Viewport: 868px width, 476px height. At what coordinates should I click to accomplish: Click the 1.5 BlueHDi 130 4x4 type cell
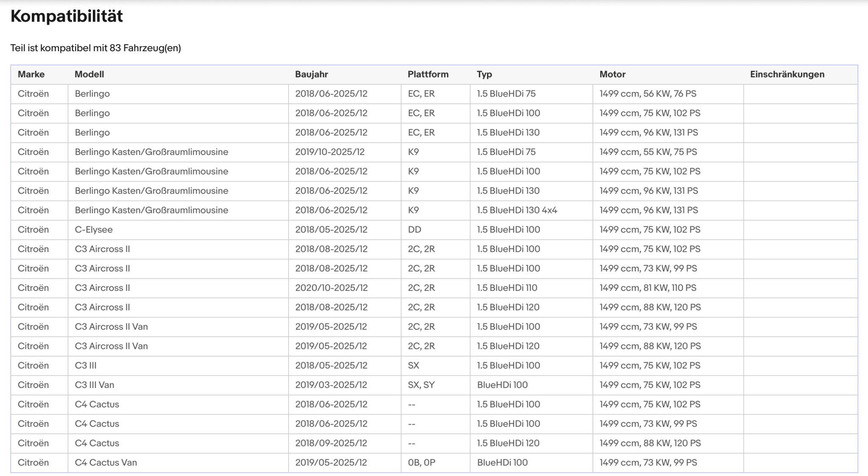tap(531, 210)
